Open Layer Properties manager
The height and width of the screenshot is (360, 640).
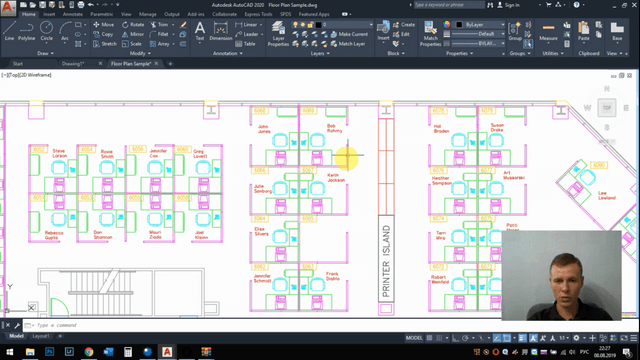point(278,34)
